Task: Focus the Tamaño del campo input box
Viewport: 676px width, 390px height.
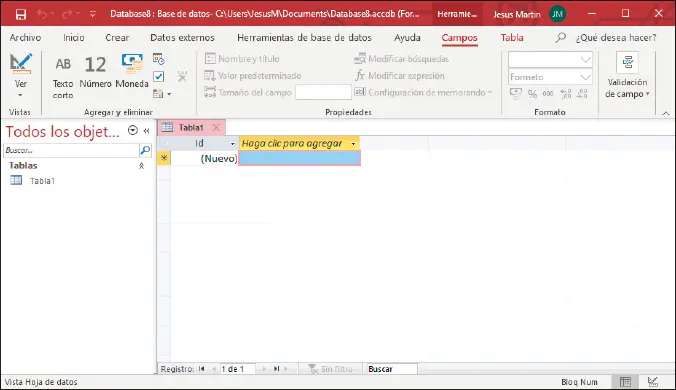Action: 323,92
